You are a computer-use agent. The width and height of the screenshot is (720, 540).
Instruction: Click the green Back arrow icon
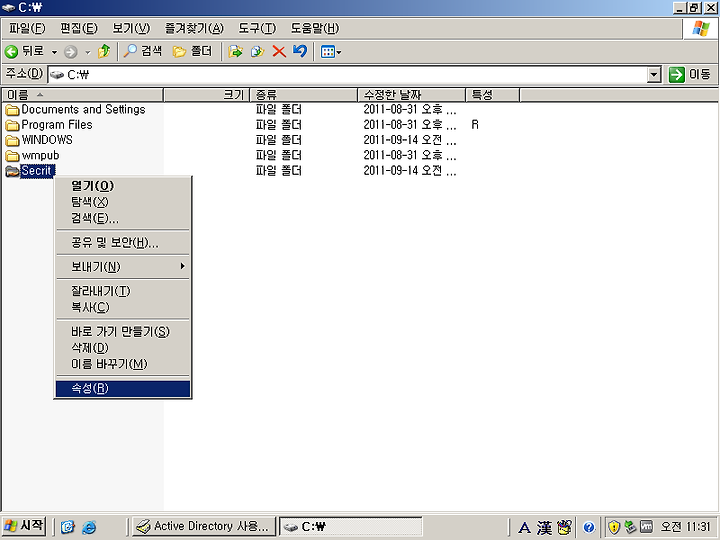(x=11, y=51)
